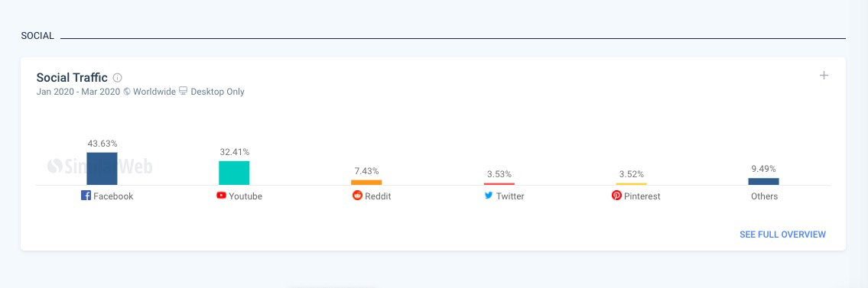
Task: Click the Pinterest text label
Action: pos(642,196)
